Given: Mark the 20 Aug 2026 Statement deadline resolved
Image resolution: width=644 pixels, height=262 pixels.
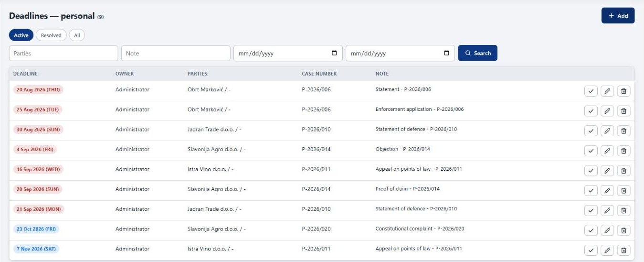Looking at the screenshot, I should (591, 91).
